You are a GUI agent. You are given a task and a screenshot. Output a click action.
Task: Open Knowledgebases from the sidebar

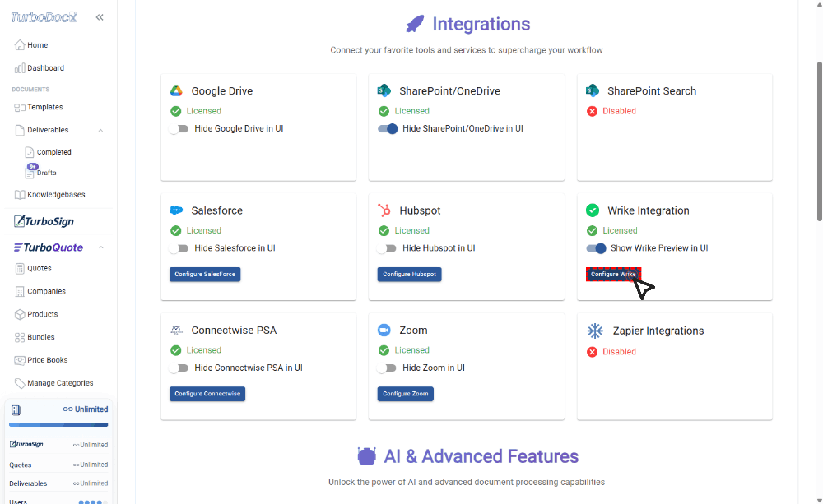[x=56, y=195]
